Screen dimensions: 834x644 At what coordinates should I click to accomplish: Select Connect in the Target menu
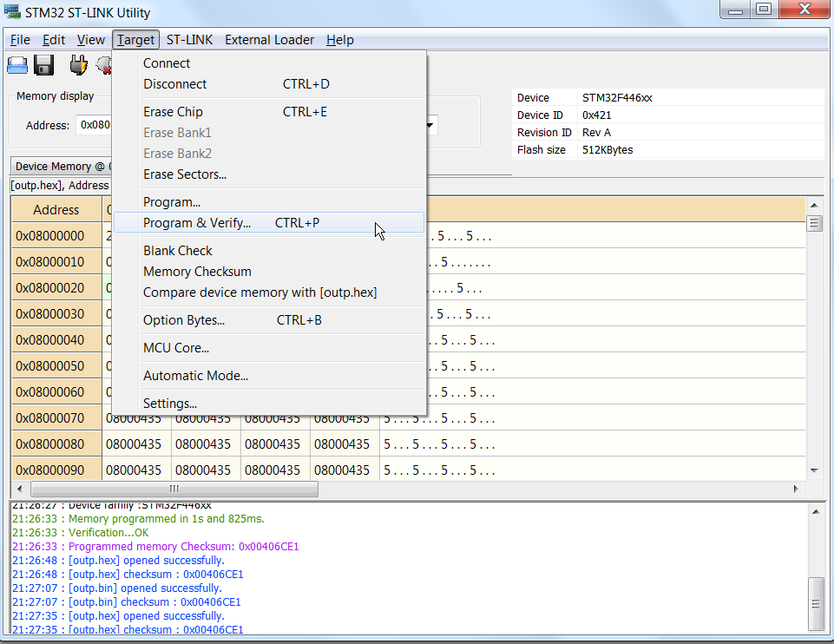tap(167, 63)
